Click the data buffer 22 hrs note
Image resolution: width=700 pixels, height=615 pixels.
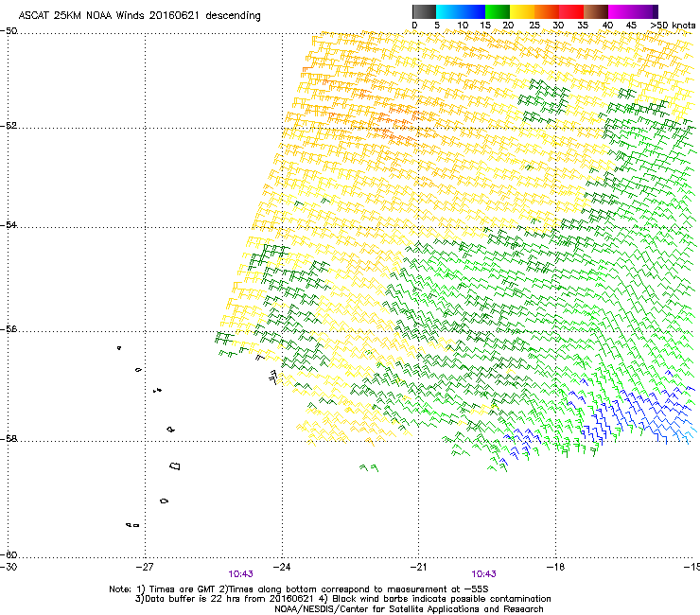click(x=342, y=599)
